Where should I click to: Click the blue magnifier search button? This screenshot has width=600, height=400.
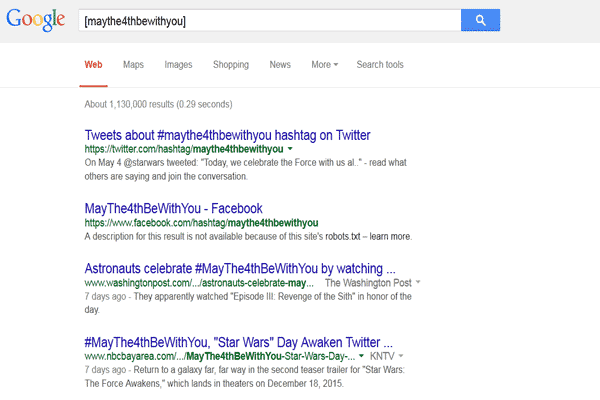480,20
